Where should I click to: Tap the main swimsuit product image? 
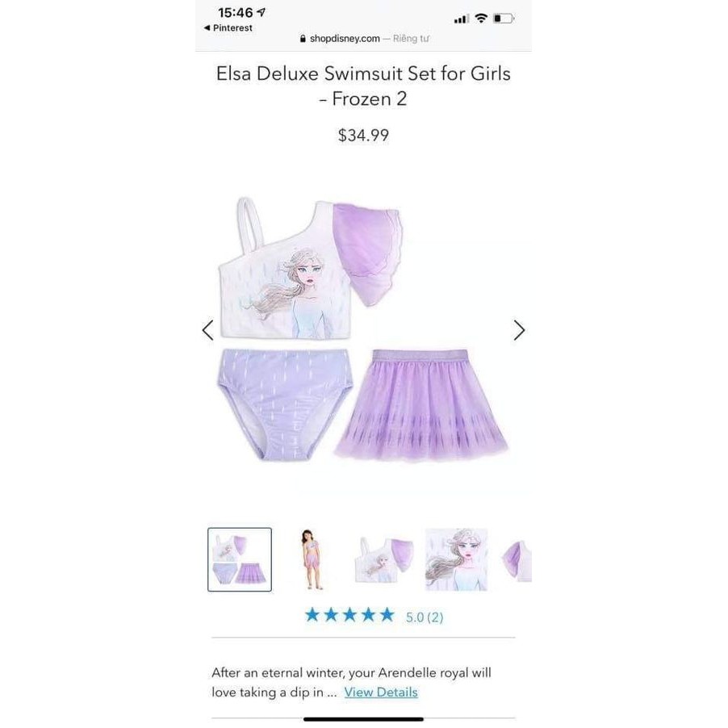[363, 329]
